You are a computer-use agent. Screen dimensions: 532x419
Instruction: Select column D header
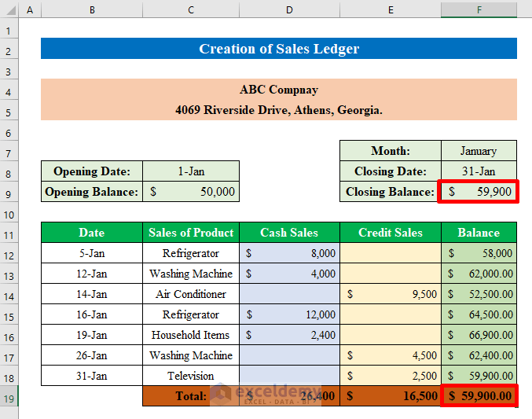point(289,9)
